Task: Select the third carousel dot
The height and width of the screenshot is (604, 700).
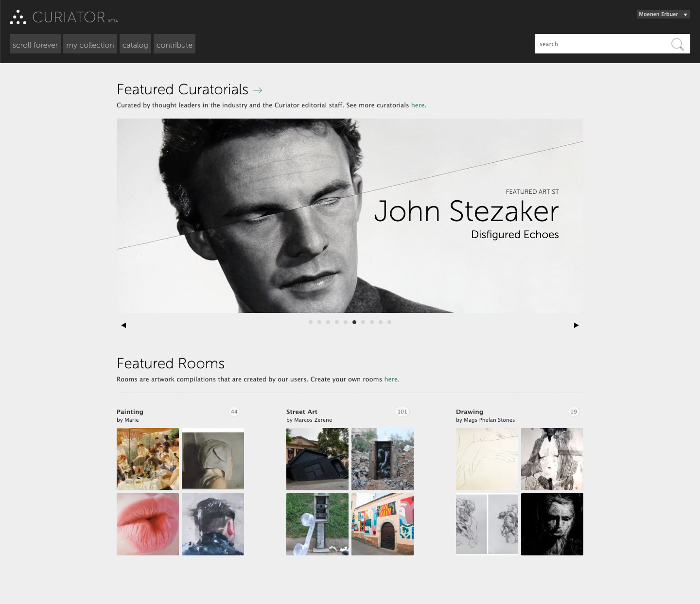Action: 328,322
